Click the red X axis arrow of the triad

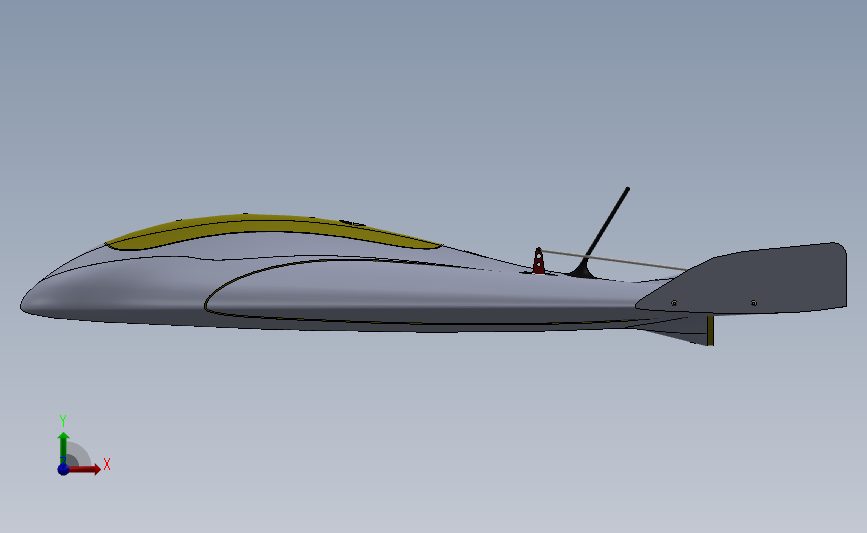coord(85,469)
